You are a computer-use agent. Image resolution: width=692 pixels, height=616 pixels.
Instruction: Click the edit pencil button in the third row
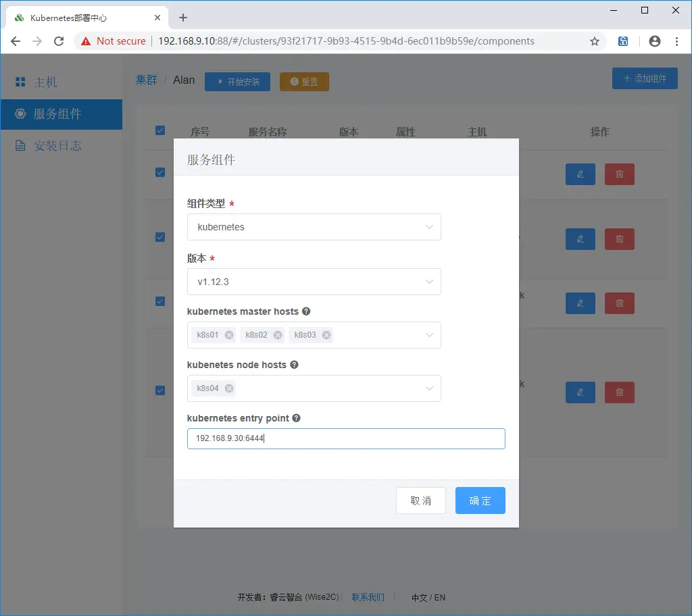pos(580,303)
